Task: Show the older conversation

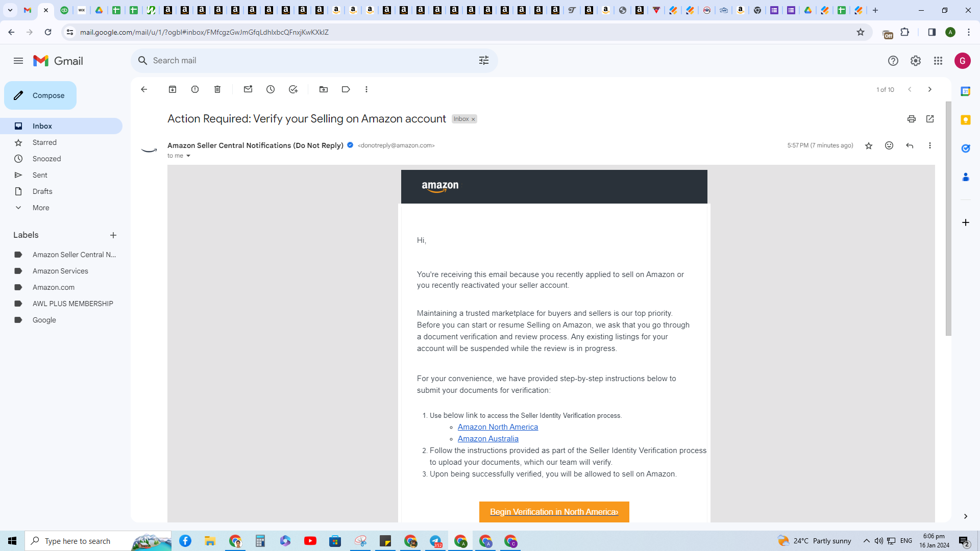Action: pyautogui.click(x=930, y=89)
